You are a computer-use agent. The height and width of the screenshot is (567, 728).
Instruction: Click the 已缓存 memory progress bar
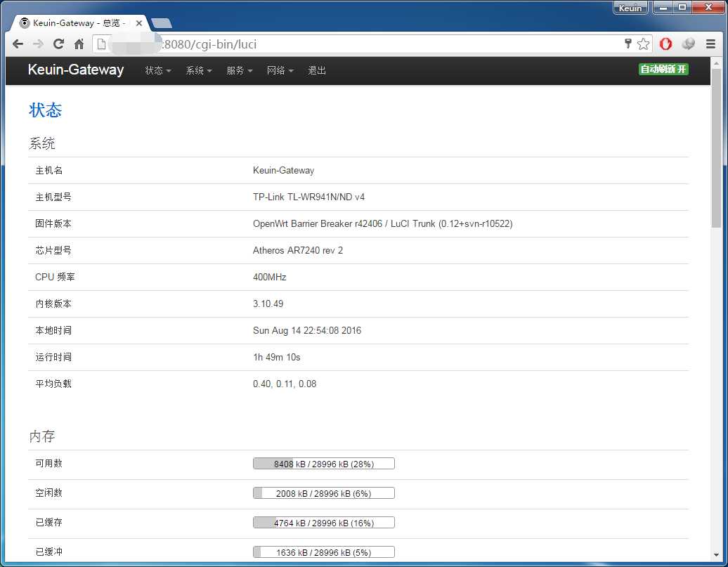click(324, 523)
